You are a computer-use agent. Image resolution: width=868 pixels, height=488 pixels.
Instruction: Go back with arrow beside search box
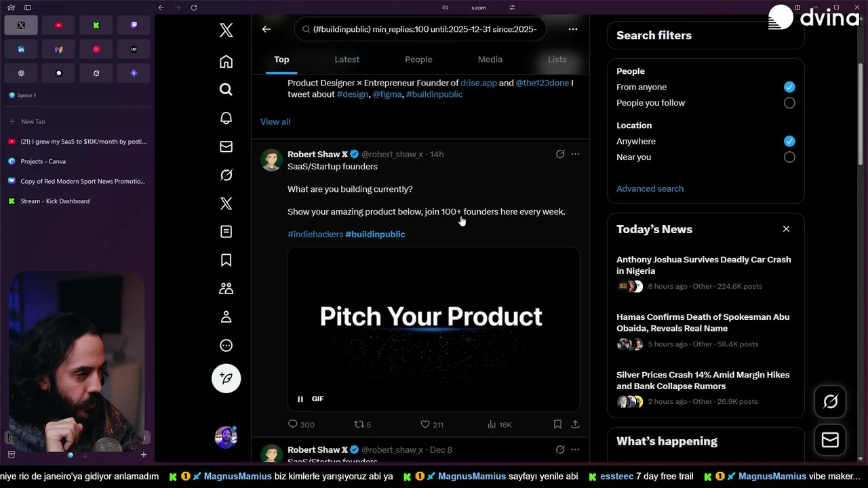(x=266, y=29)
